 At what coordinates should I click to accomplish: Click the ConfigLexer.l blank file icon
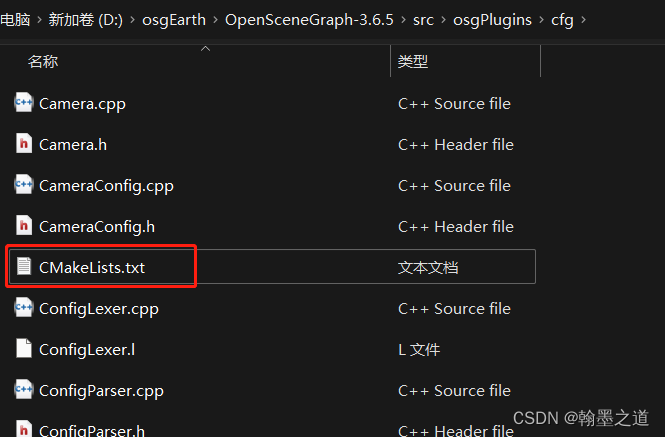[24, 348]
